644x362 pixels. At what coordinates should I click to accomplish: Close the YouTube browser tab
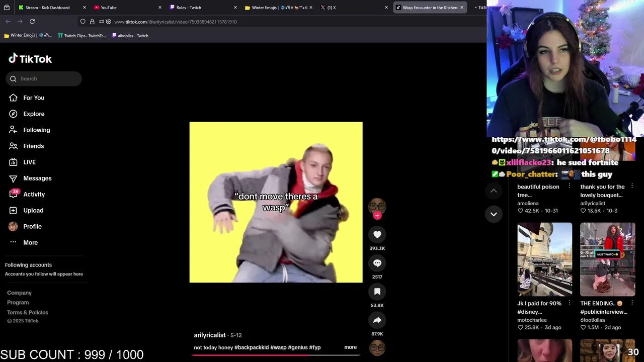(x=160, y=8)
